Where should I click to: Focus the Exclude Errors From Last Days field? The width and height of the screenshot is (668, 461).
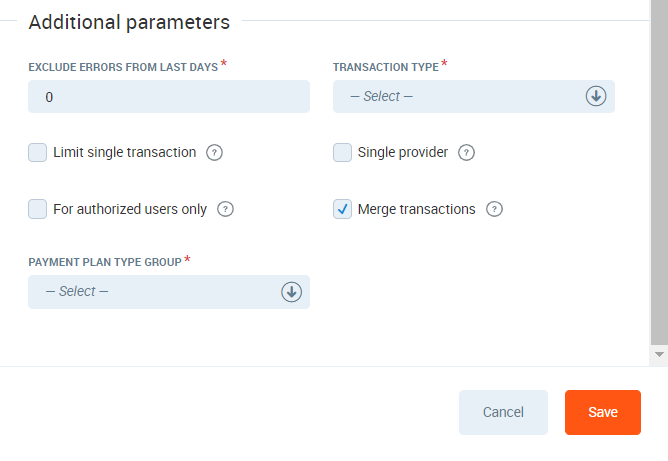[x=168, y=97]
